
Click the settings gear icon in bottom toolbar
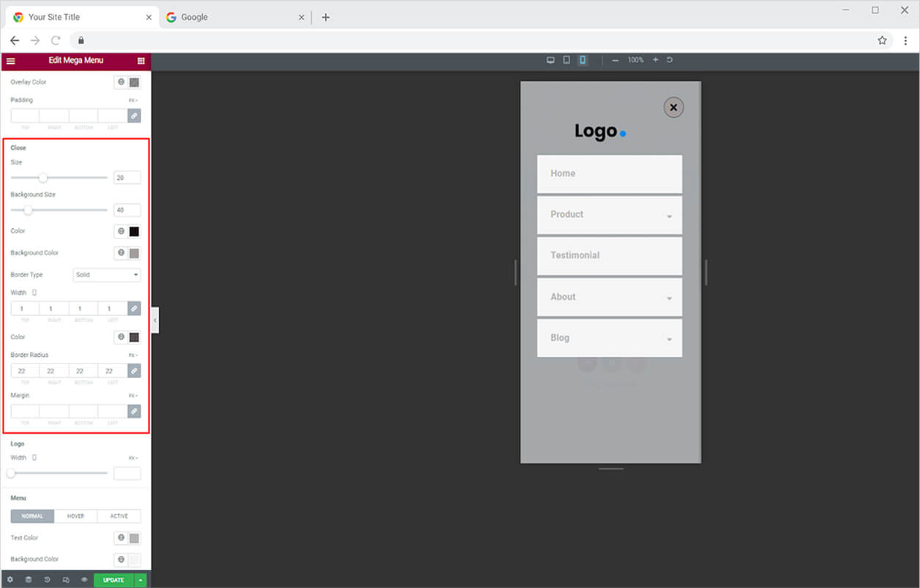(10, 580)
